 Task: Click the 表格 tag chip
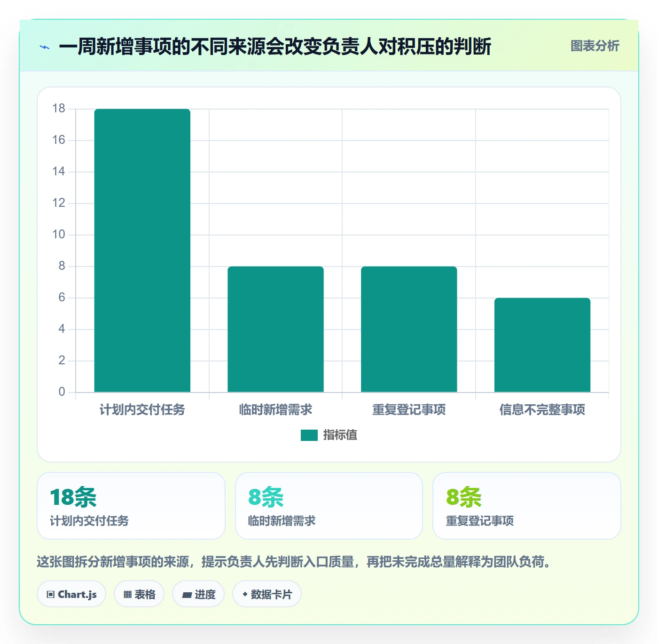coord(139,594)
